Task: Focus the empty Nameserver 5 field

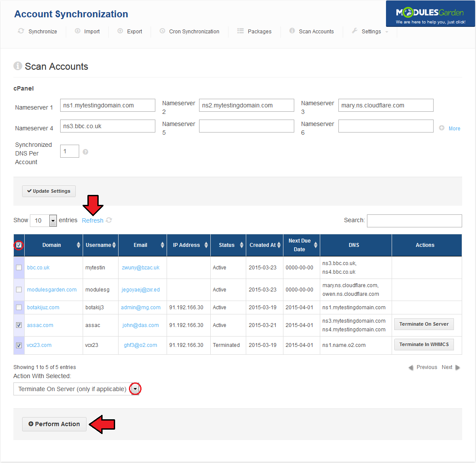Action: tap(247, 126)
